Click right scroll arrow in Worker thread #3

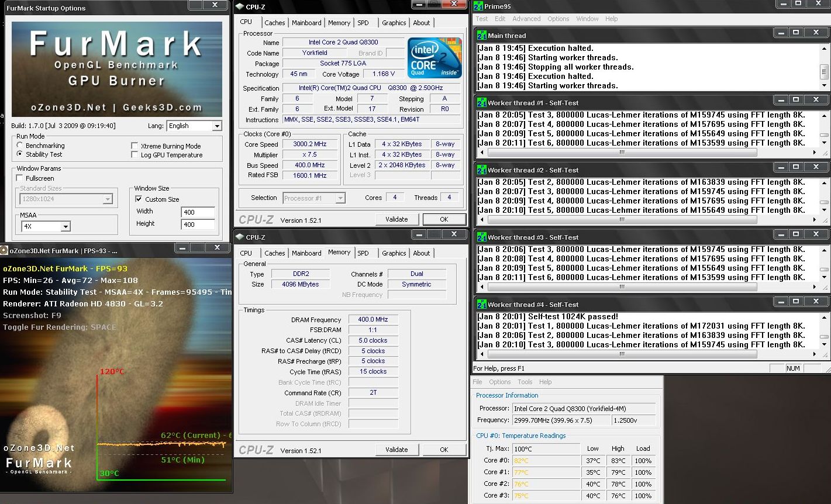tap(815, 286)
